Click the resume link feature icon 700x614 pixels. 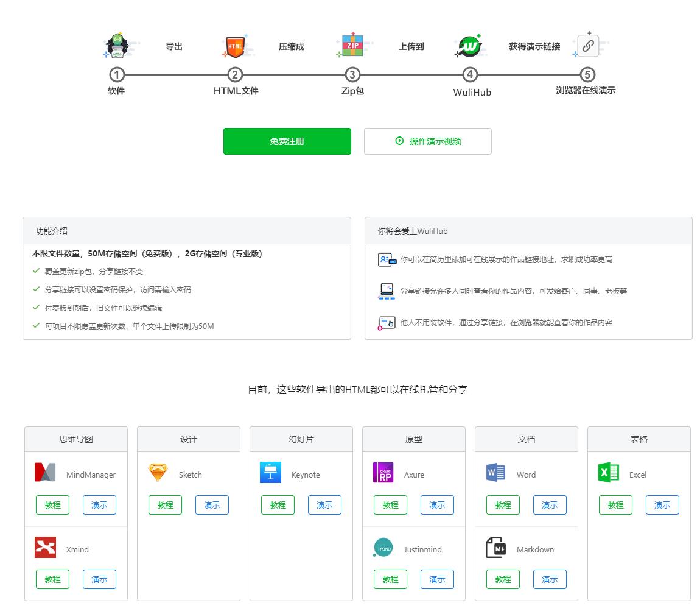tap(387, 259)
